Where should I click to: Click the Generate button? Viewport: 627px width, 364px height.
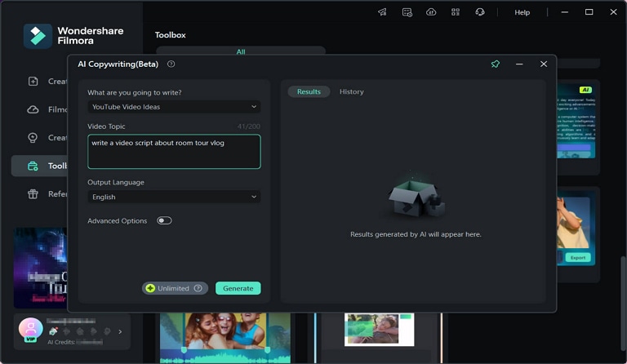pyautogui.click(x=238, y=288)
